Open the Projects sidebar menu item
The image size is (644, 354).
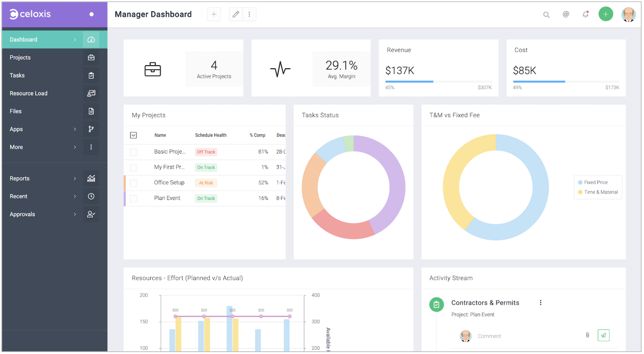tap(20, 58)
